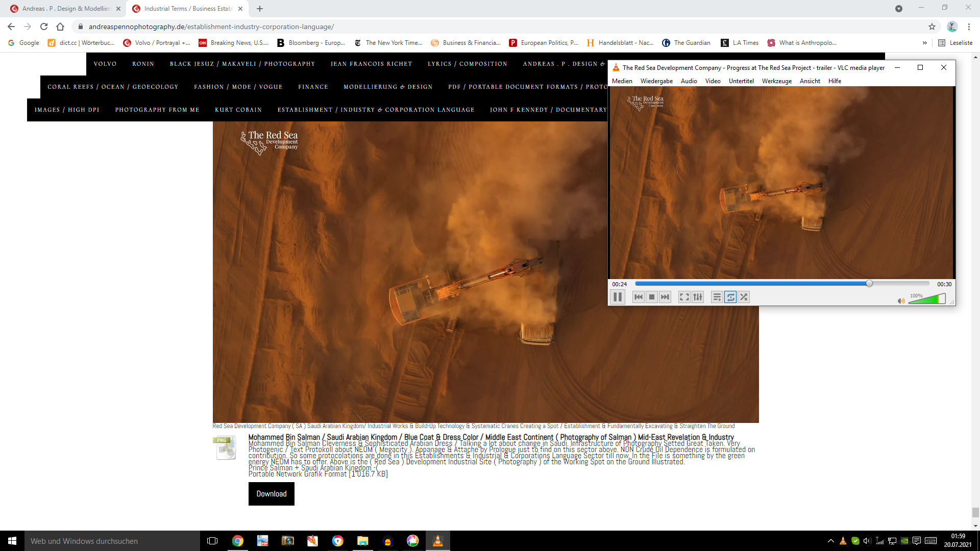Switch to Andreas . P . Design tab
Viewport: 980px width, 551px height.
pos(65,9)
